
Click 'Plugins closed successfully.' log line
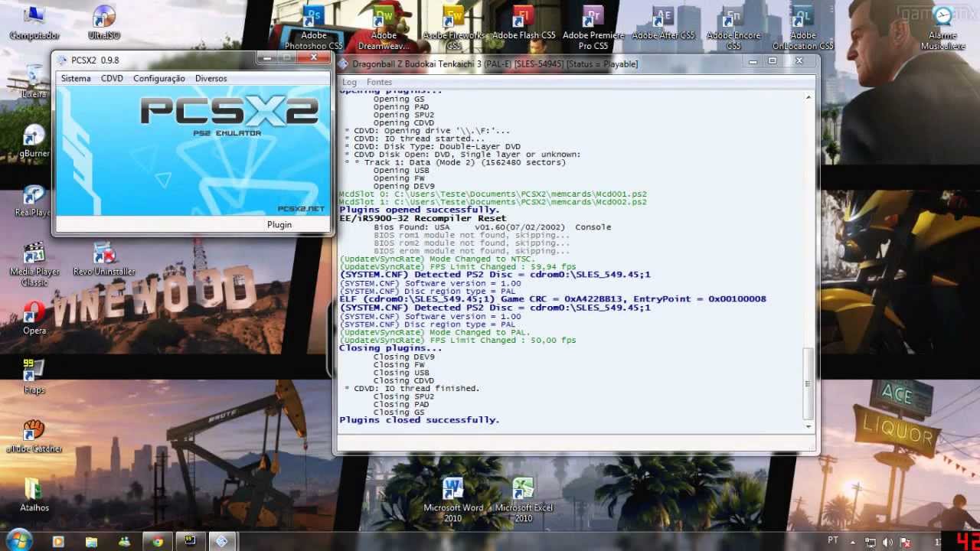tap(419, 419)
